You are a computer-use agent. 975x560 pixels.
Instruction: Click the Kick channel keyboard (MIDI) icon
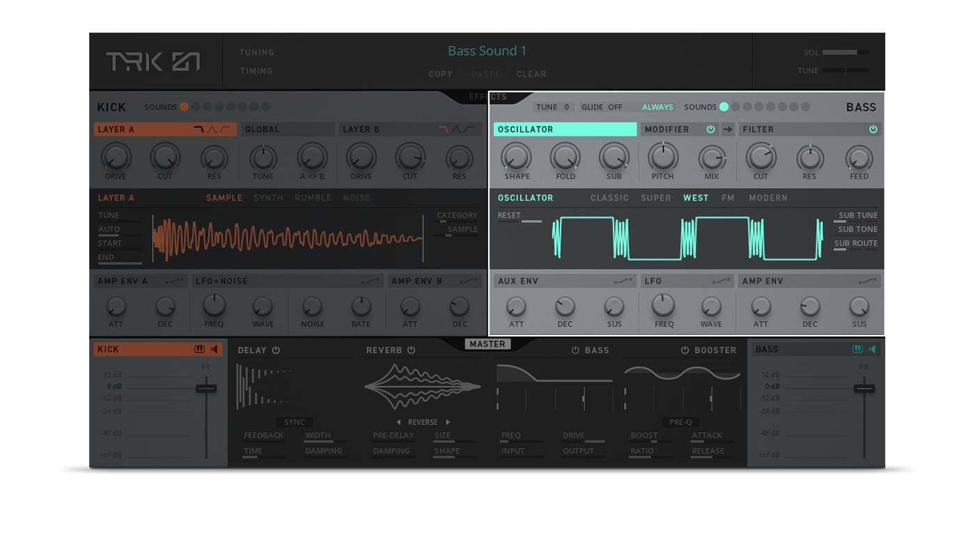(200, 350)
